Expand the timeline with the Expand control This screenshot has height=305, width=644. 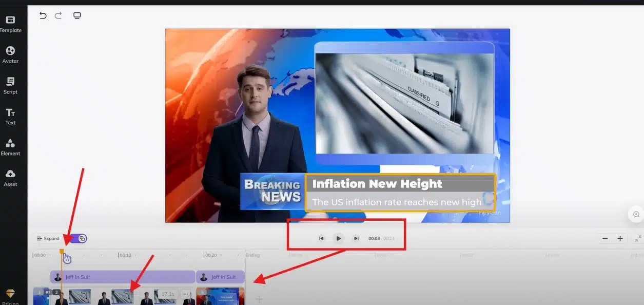tap(47, 238)
